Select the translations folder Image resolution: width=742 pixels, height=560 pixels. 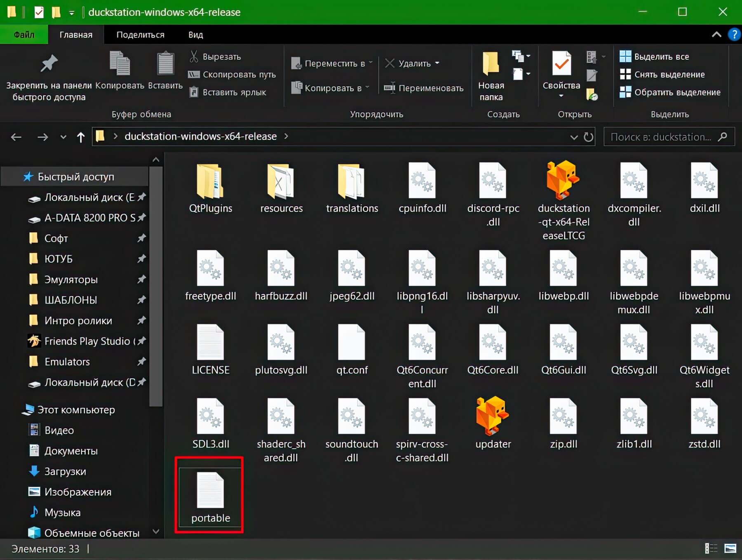352,188
